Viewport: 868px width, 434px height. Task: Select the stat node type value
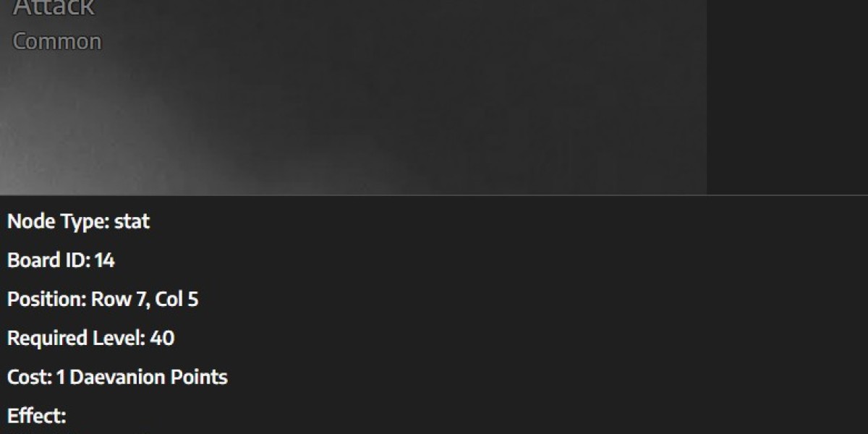tap(132, 221)
